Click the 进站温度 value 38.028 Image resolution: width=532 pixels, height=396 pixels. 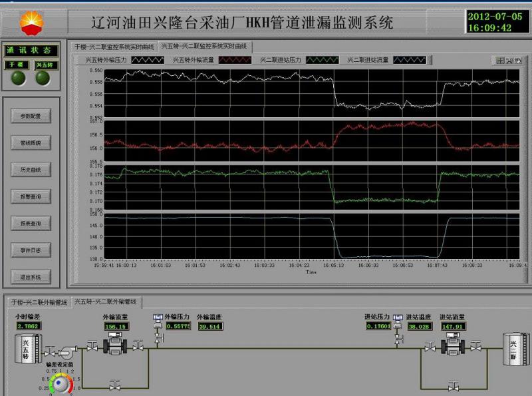pos(419,326)
